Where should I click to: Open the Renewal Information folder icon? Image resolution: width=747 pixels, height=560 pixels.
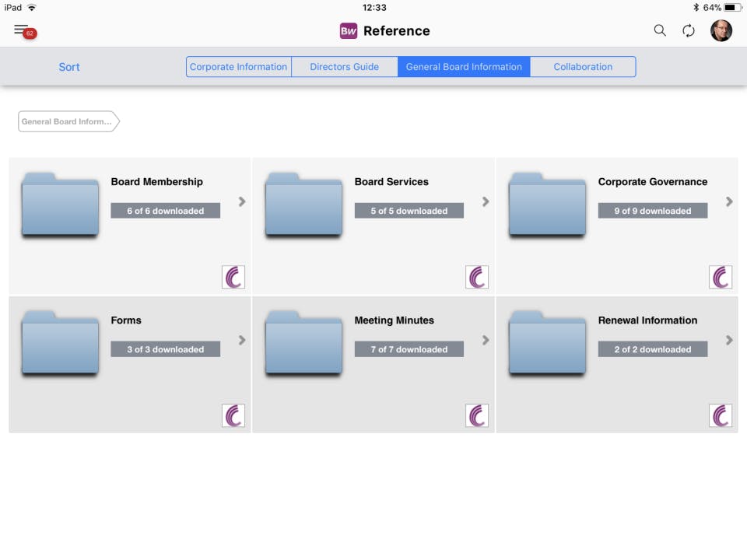tap(547, 343)
